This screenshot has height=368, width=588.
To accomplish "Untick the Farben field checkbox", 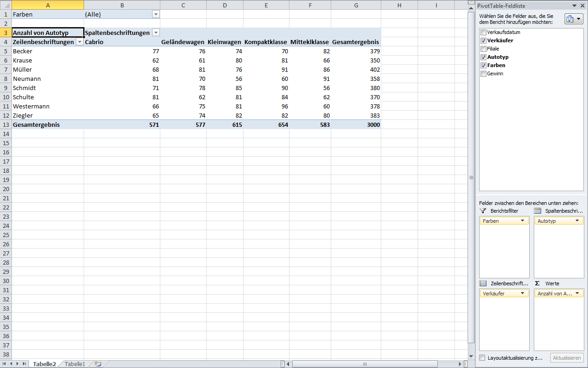I will point(483,65).
